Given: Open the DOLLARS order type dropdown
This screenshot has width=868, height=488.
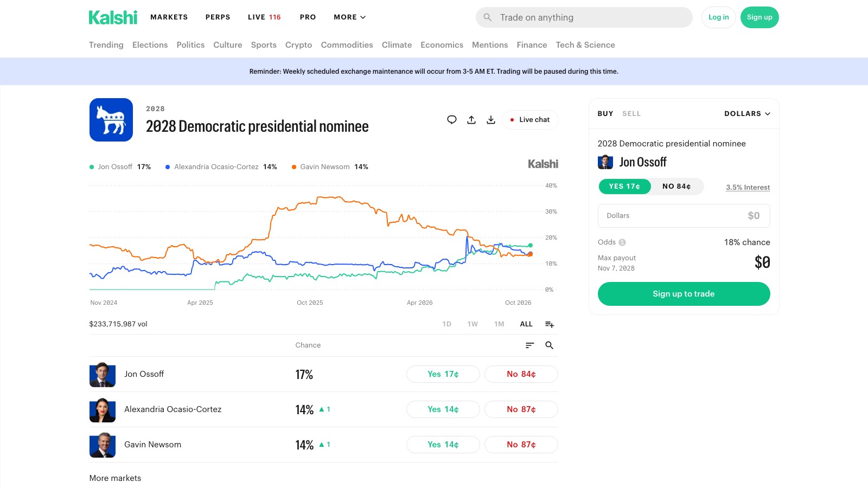Looking at the screenshot, I should click(747, 114).
